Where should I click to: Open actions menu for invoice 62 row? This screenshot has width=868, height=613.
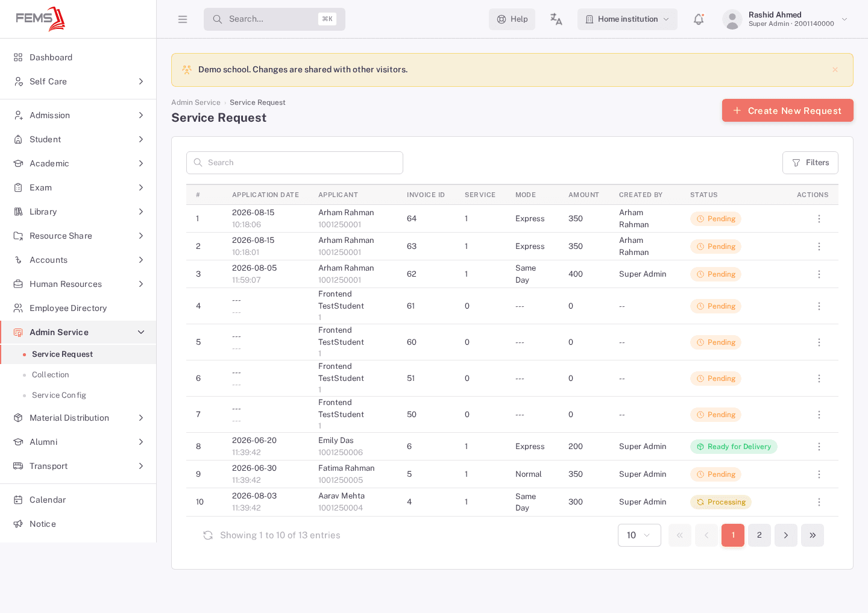[819, 274]
